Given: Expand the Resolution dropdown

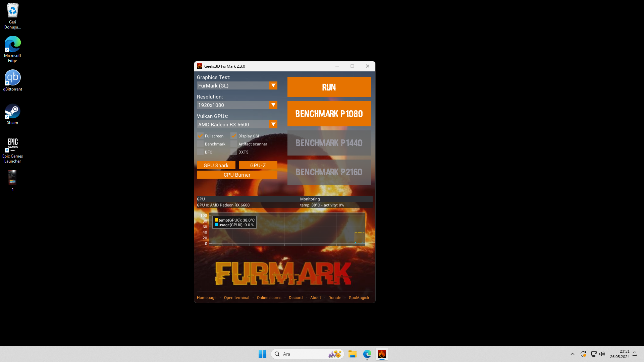Looking at the screenshot, I should (x=273, y=105).
